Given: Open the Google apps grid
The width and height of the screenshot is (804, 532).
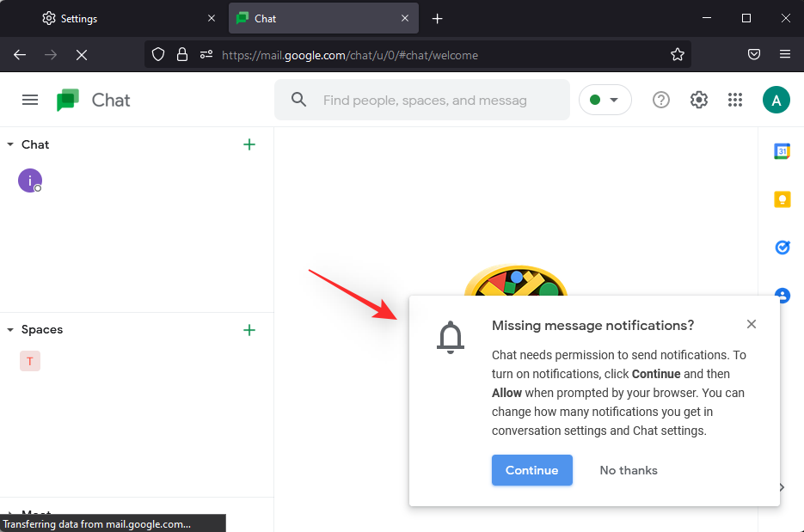Looking at the screenshot, I should 734,100.
